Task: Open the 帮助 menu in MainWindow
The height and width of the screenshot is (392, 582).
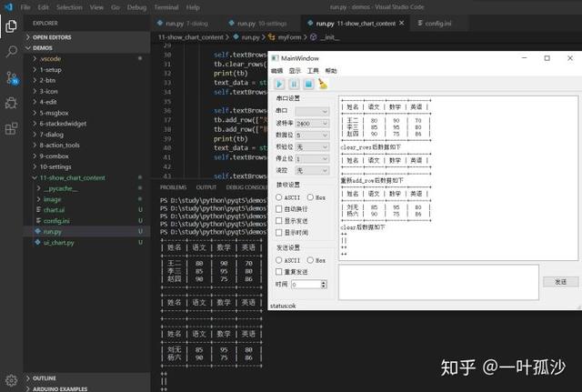Action: pos(331,71)
